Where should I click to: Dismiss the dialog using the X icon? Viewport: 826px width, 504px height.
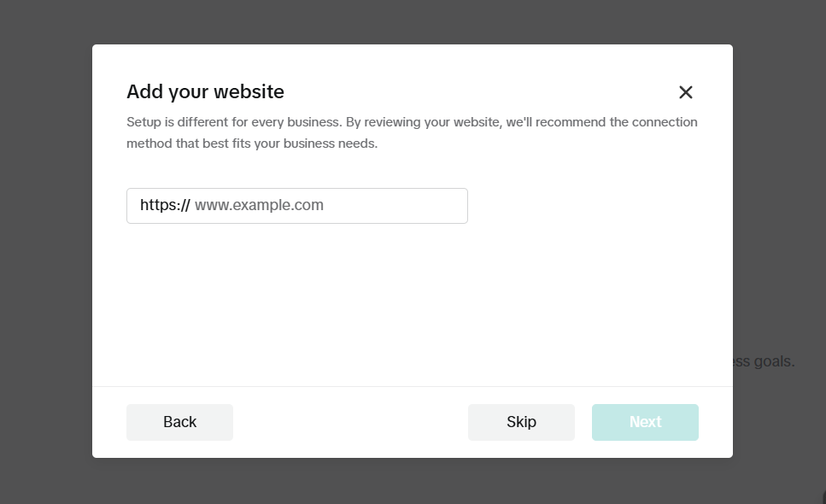pyautogui.click(x=685, y=92)
